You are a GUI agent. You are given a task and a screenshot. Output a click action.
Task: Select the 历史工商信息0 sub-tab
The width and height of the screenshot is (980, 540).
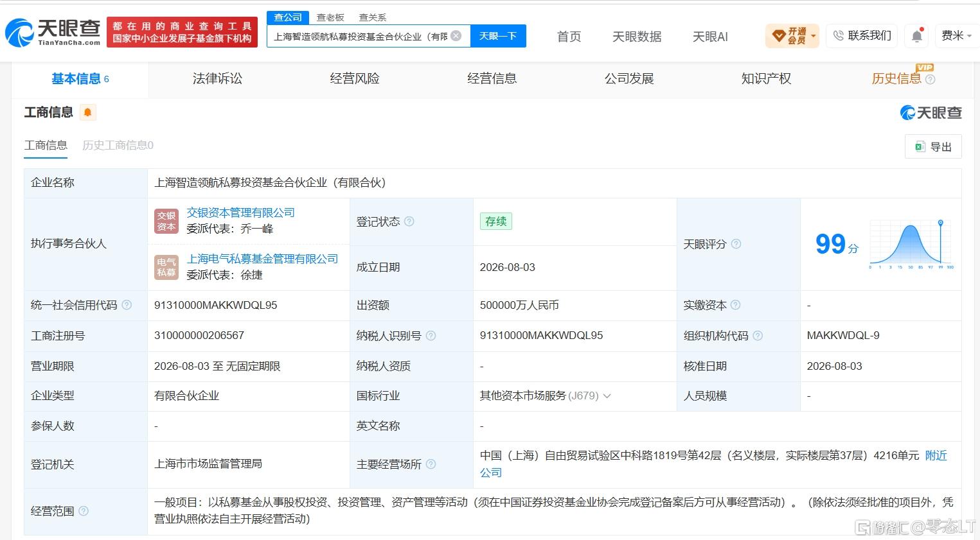tap(118, 145)
